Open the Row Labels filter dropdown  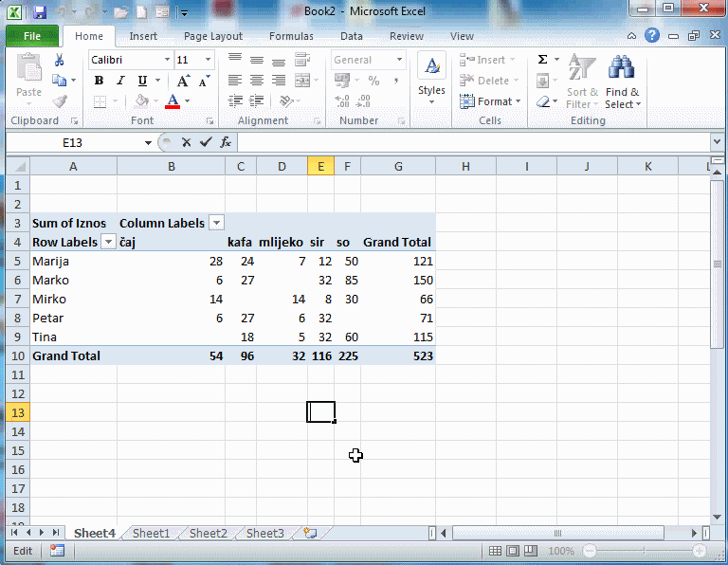coord(108,242)
